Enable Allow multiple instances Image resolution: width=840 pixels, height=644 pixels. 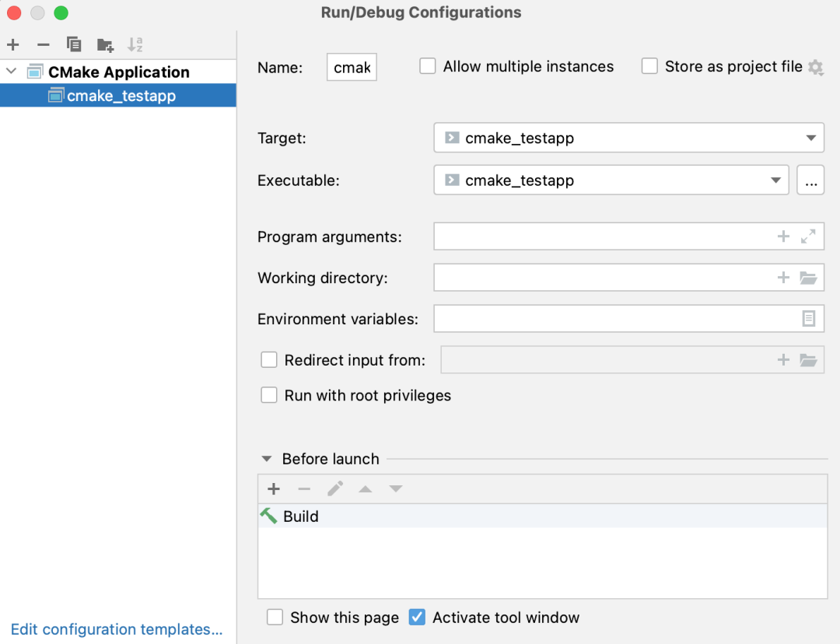coord(428,66)
